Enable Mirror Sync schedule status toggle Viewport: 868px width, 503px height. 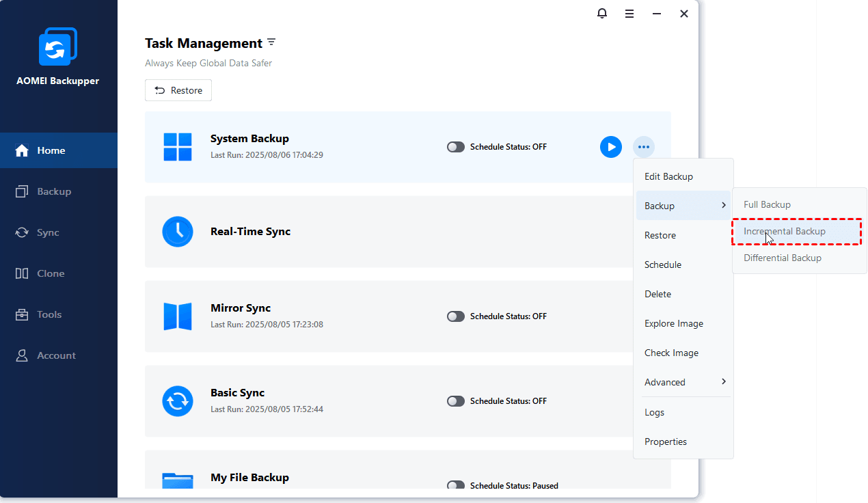(x=456, y=316)
